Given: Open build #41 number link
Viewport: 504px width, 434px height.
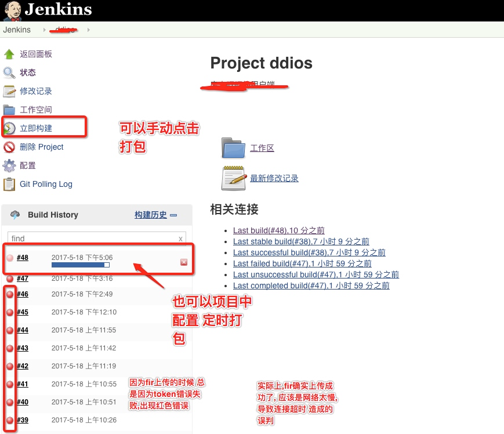Looking at the screenshot, I should click(23, 384).
